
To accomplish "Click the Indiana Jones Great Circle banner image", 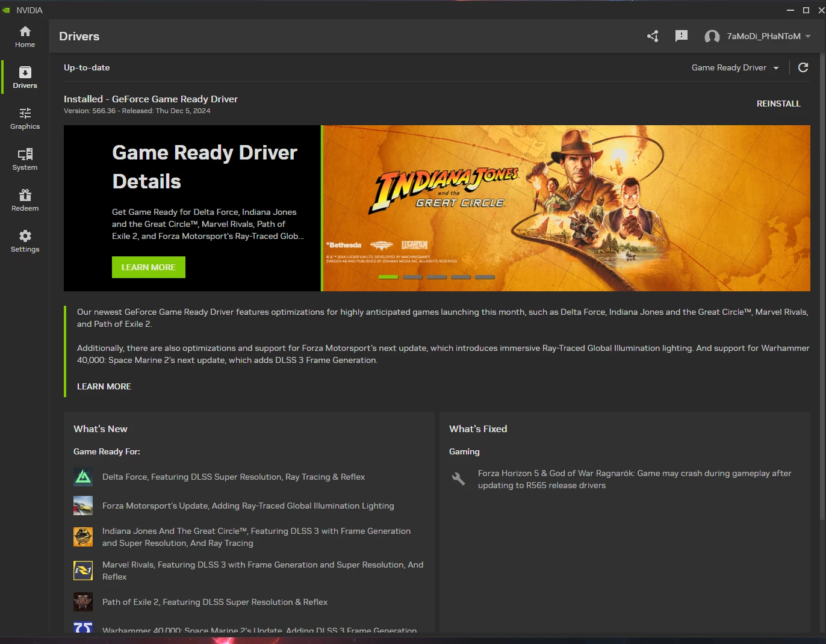I will 567,208.
